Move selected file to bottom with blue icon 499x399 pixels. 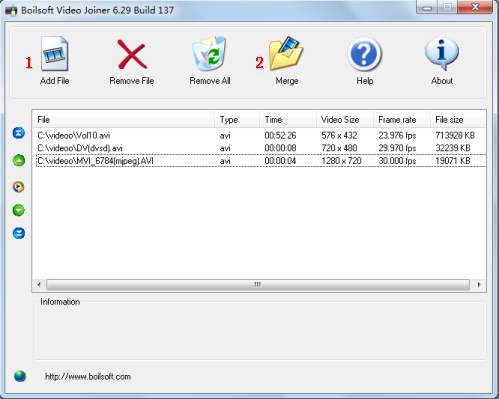tap(19, 233)
